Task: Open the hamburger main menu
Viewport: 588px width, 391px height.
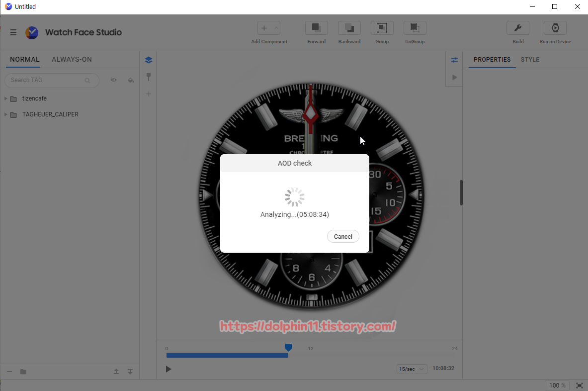Action: [x=13, y=32]
